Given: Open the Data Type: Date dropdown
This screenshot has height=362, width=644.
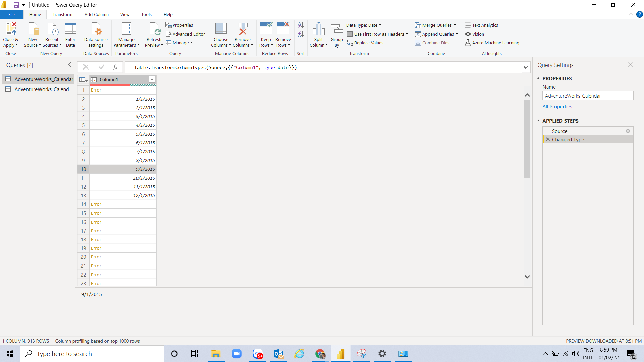Looking at the screenshot, I should coord(364,25).
